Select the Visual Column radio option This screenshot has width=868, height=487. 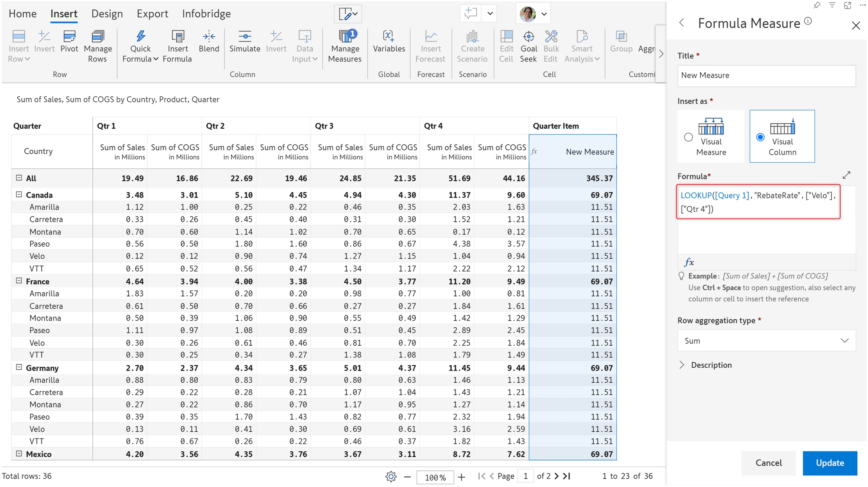pyautogui.click(x=760, y=137)
